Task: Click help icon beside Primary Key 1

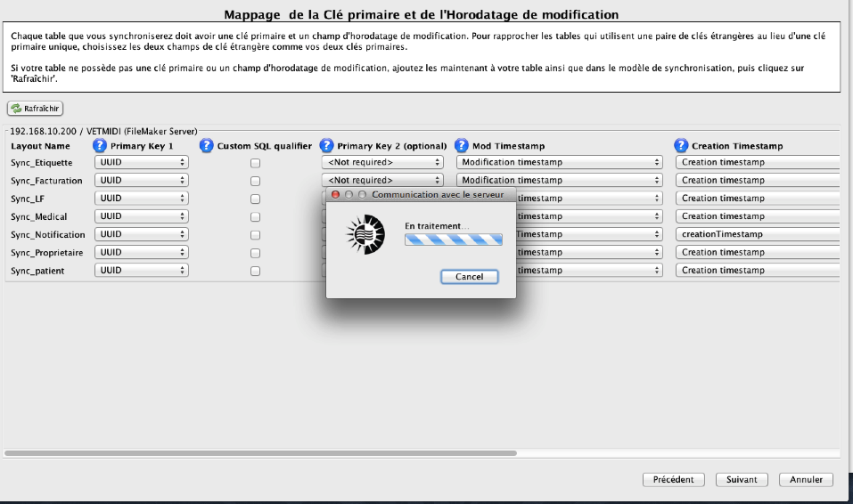Action: [x=100, y=146]
